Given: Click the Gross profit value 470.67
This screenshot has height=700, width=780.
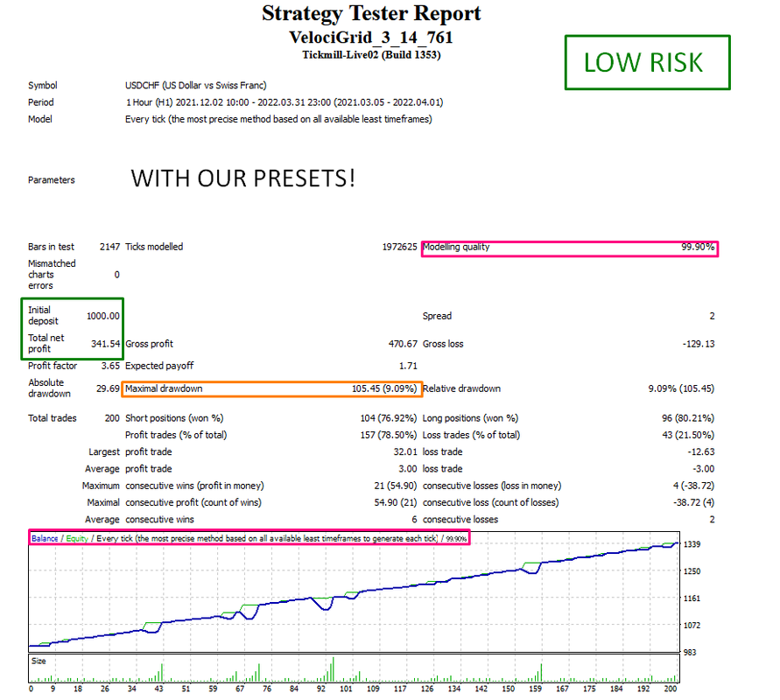Looking at the screenshot, I should pyautogui.click(x=403, y=344).
